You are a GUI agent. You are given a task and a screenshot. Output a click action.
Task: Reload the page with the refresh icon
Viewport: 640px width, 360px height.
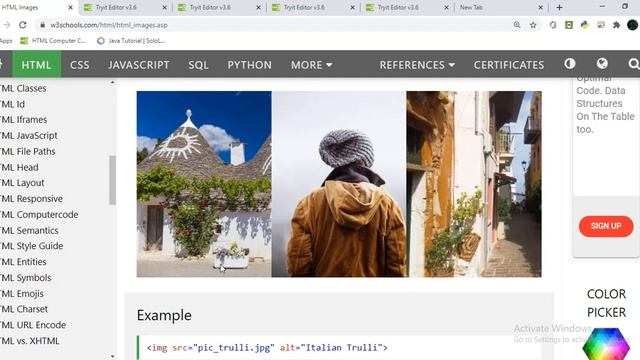tap(23, 25)
